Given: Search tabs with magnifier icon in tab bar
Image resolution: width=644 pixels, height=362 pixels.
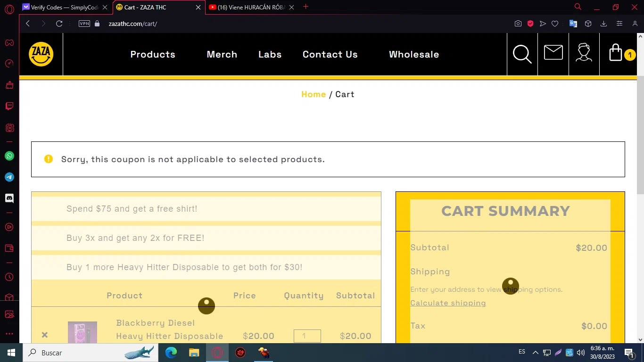Looking at the screenshot, I should tap(578, 7).
